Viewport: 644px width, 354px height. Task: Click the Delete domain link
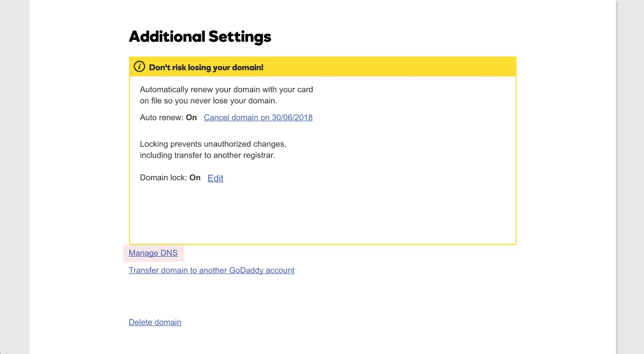coord(155,322)
